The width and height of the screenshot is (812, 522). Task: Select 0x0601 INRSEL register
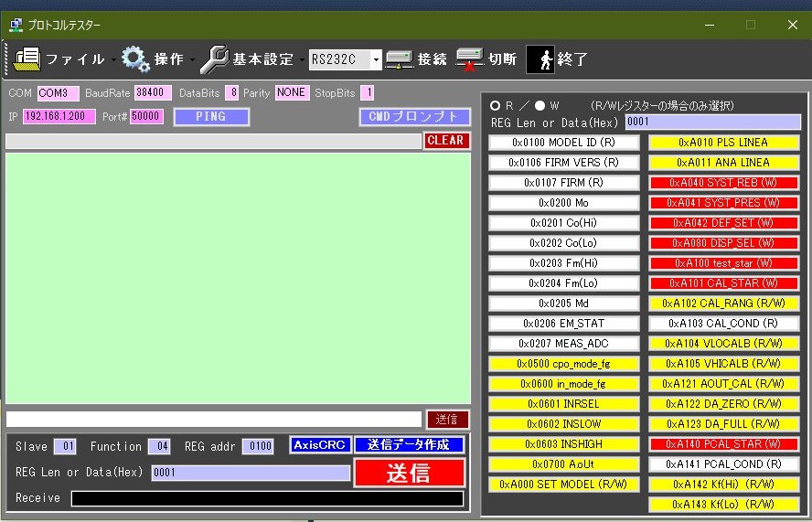564,404
